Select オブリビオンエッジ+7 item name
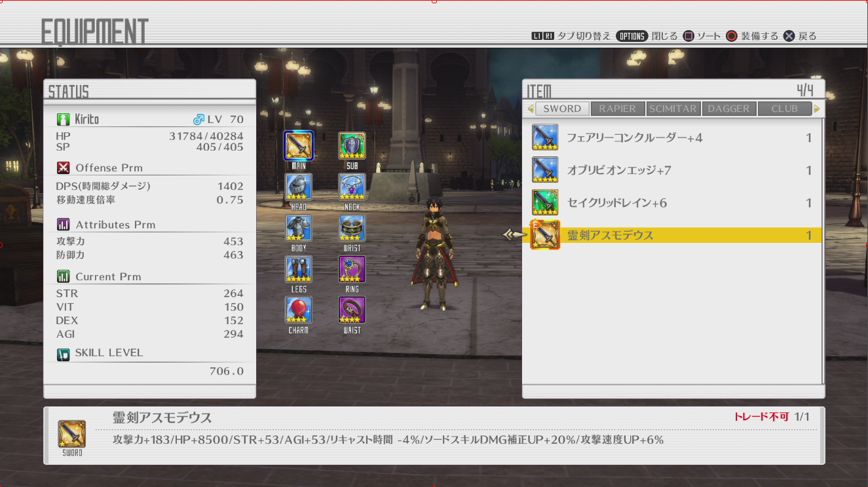This screenshot has width=868, height=487. pyautogui.click(x=619, y=171)
